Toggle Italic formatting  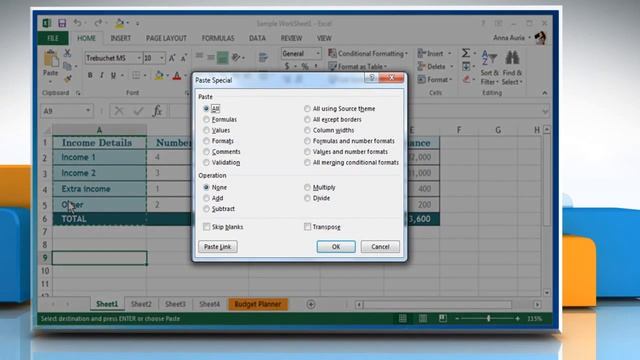pyautogui.click(x=102, y=75)
